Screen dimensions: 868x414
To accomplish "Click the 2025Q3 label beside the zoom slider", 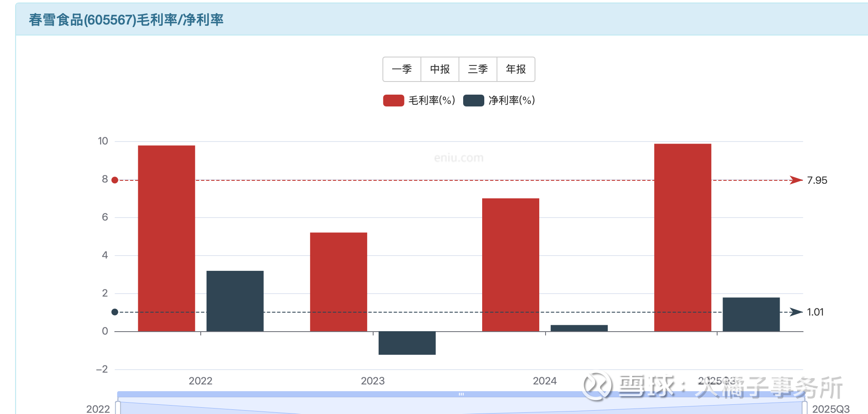I will [831, 409].
